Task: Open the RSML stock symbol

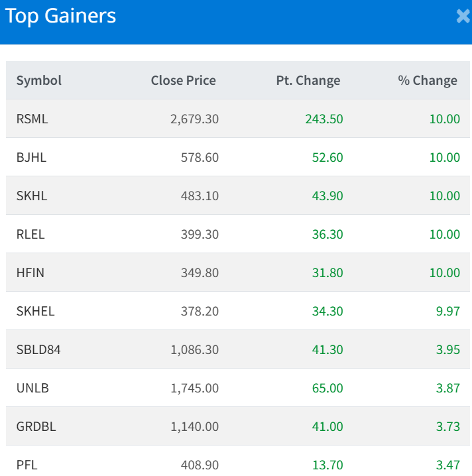Action: coord(32,119)
